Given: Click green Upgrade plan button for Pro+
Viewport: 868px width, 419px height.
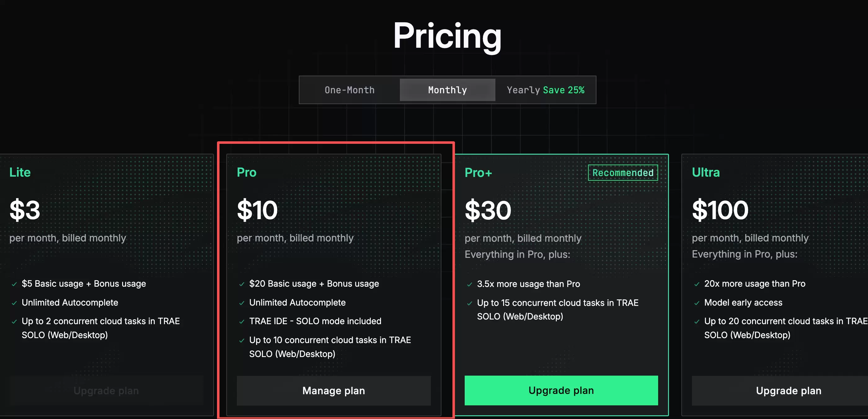Looking at the screenshot, I should [561, 390].
